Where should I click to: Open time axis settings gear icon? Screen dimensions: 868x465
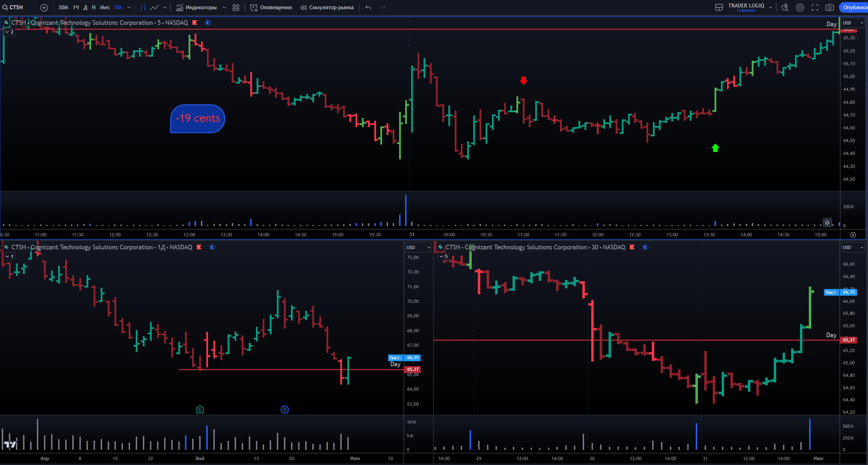pyautogui.click(x=853, y=235)
